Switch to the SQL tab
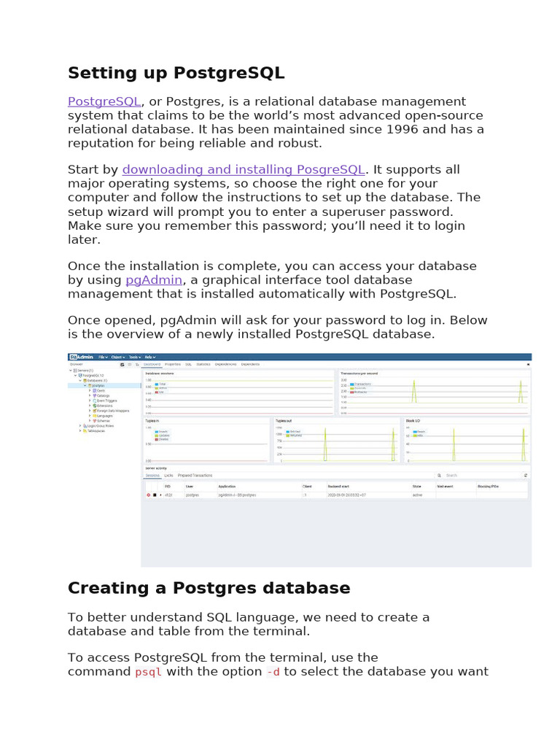This screenshot has height=747, width=560. [x=188, y=365]
